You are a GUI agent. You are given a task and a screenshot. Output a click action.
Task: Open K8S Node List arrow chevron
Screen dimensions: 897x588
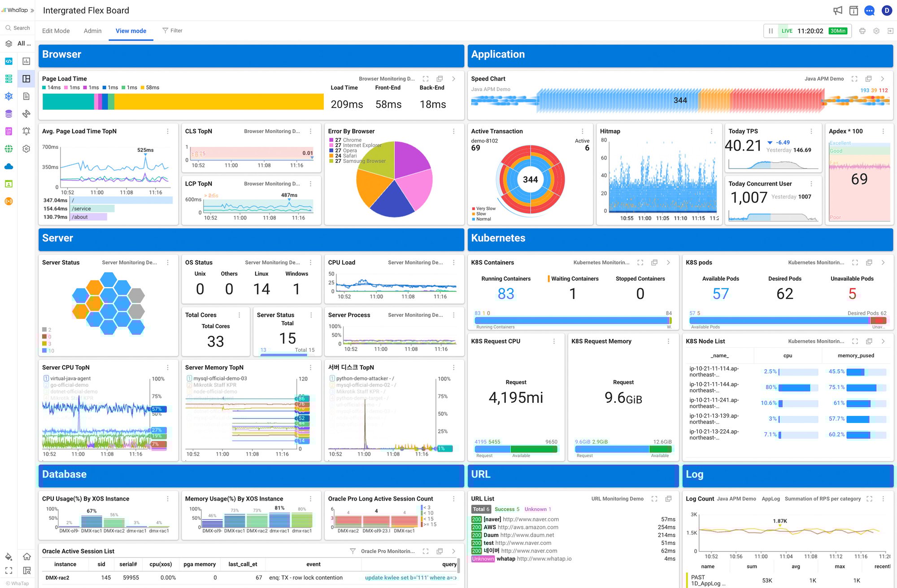[x=883, y=342]
